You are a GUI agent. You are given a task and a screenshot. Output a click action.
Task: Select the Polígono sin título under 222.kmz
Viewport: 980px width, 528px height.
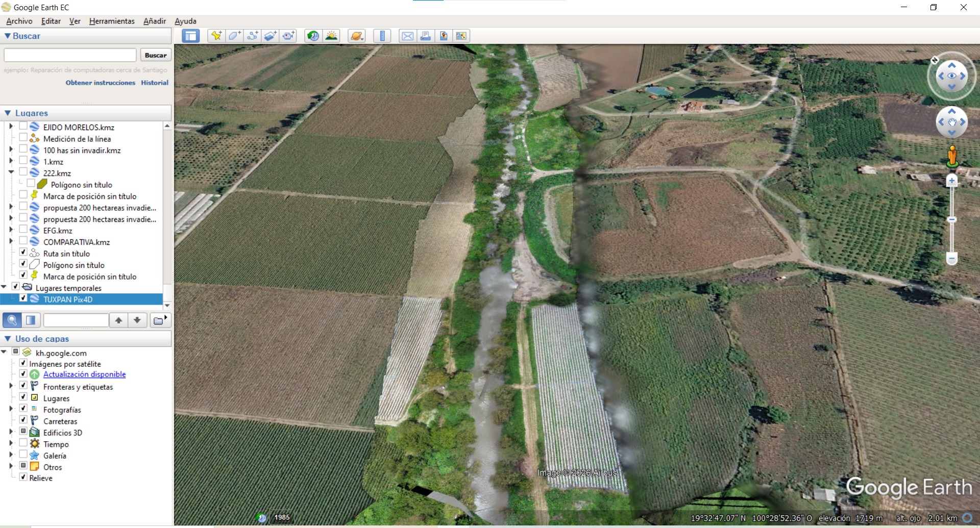[x=82, y=185]
